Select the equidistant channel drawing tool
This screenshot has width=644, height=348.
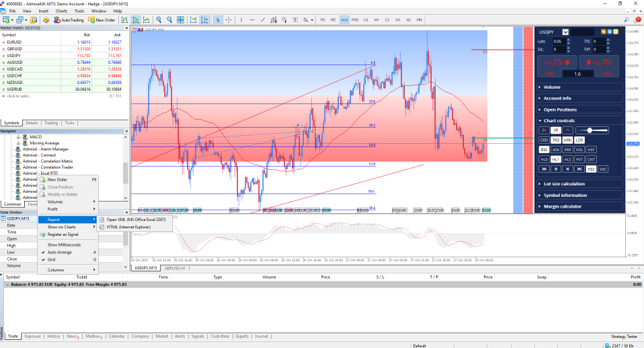273,19
